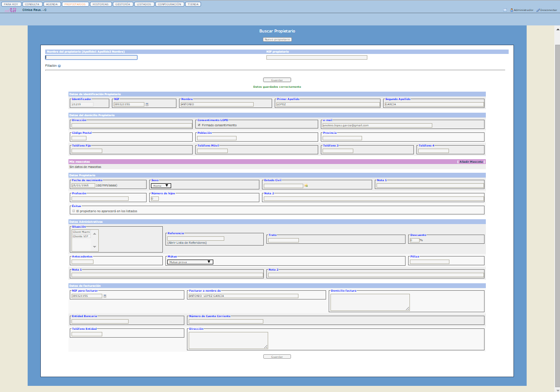Click the yellow icon next to Estado Civil
The image size is (560, 392).
point(306,186)
